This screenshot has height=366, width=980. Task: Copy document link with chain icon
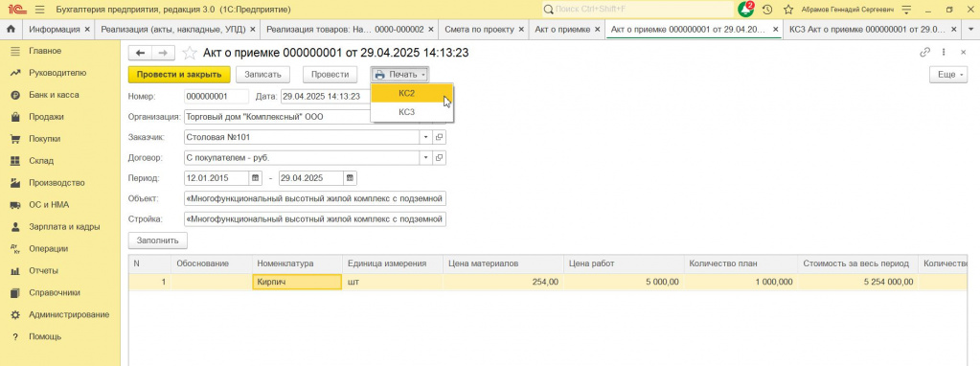coord(925,53)
